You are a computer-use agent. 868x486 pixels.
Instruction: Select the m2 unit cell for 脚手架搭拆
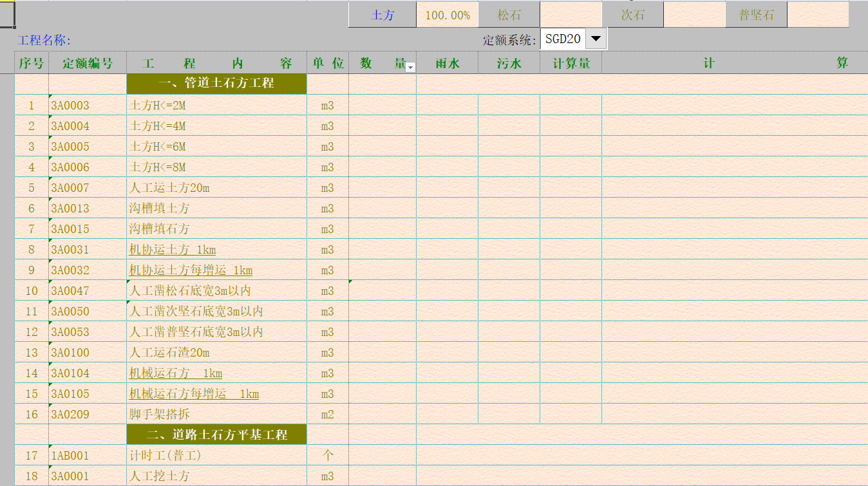pos(328,415)
